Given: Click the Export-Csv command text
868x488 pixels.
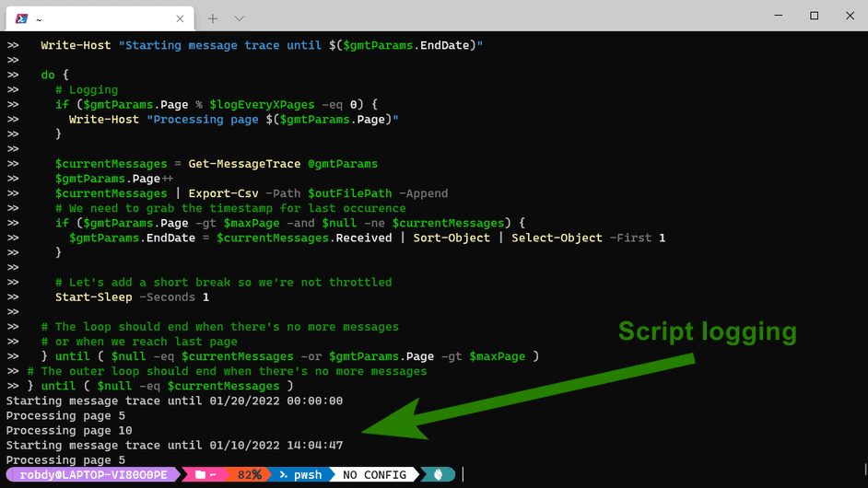Looking at the screenshot, I should [x=224, y=193].
